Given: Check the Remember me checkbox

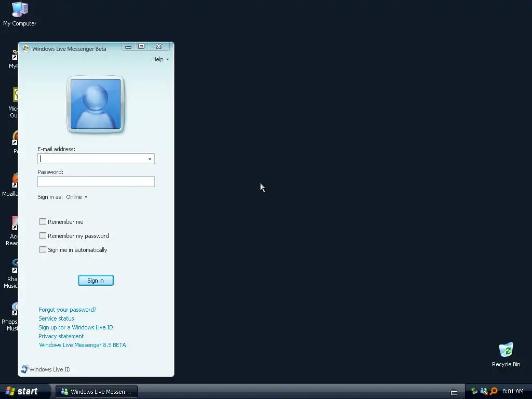Looking at the screenshot, I should click(x=43, y=221).
